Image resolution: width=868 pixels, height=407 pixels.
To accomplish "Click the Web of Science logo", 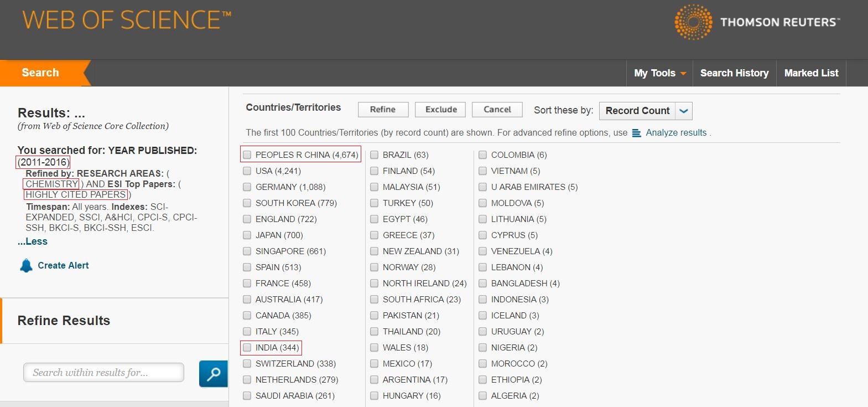I will click(127, 20).
